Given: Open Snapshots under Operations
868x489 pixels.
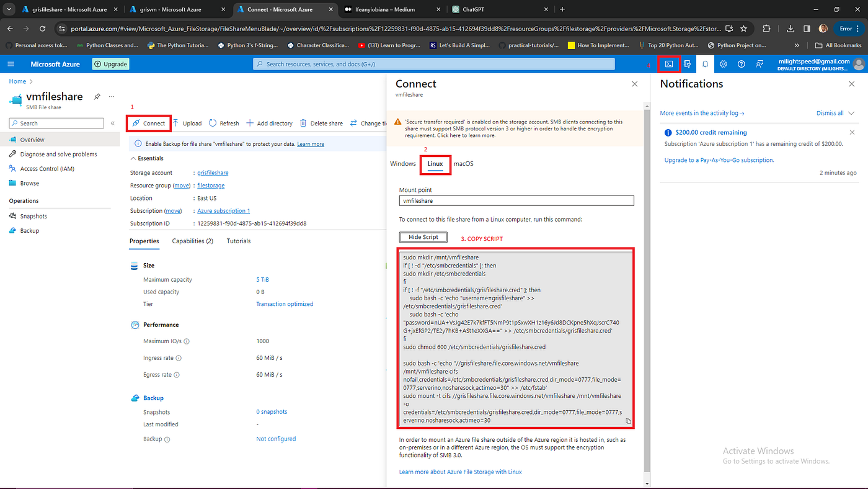Looking at the screenshot, I should [x=33, y=216].
